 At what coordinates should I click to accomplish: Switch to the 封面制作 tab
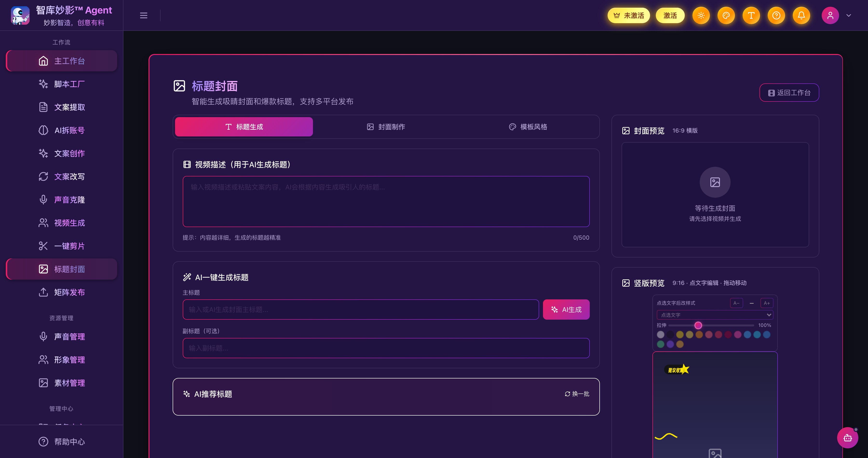point(386,127)
